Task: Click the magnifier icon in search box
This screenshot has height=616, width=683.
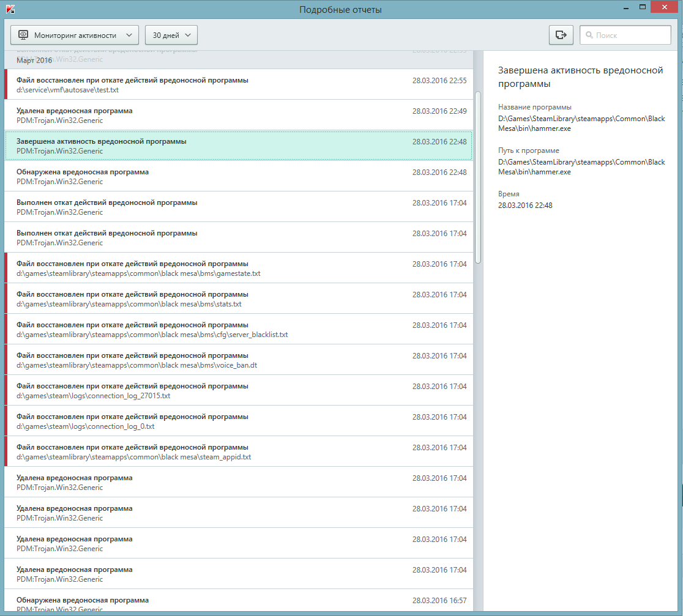Action: coord(589,35)
